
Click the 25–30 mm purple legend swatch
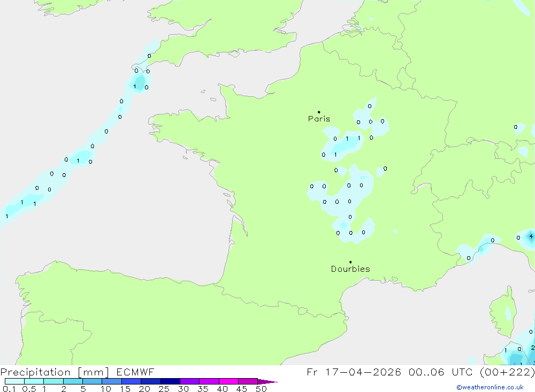point(170,381)
